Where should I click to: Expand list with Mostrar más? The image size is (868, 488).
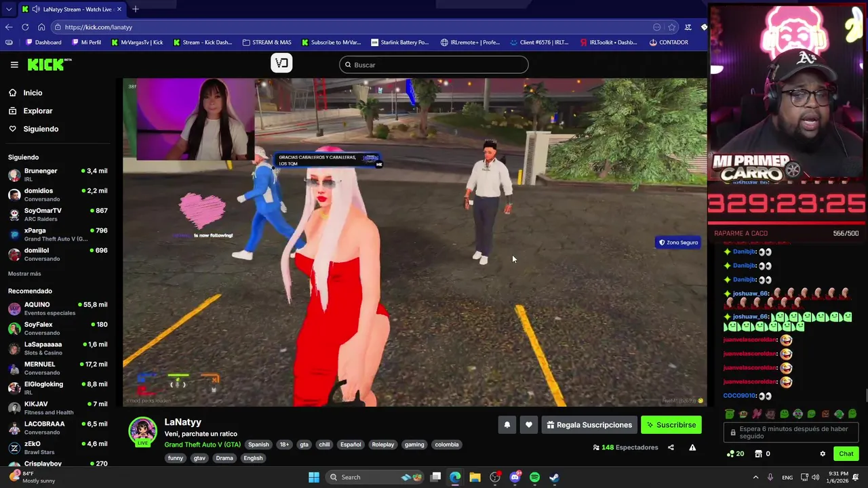(x=24, y=274)
